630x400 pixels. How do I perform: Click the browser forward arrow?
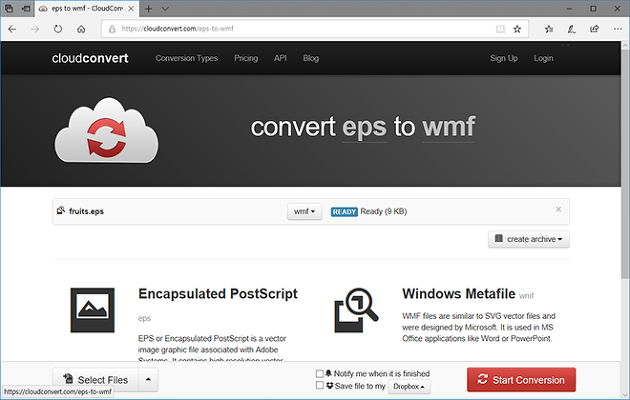pyautogui.click(x=35, y=29)
